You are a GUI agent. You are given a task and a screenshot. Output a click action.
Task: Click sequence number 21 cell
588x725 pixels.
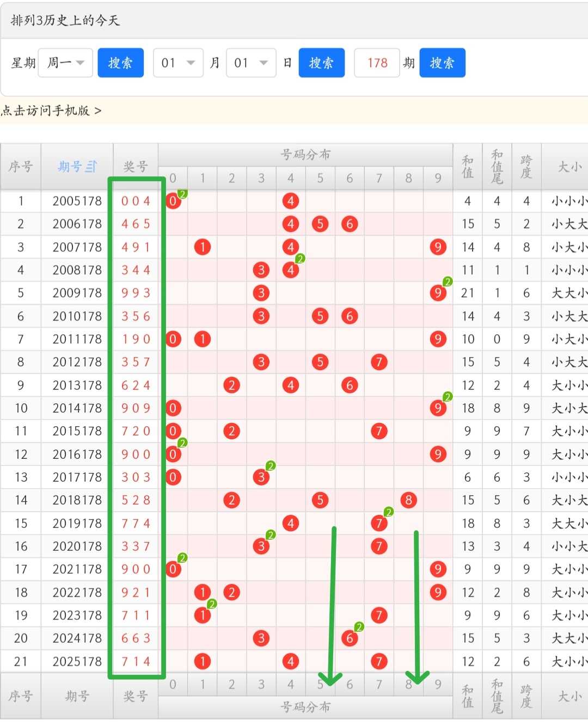pyautogui.click(x=21, y=661)
